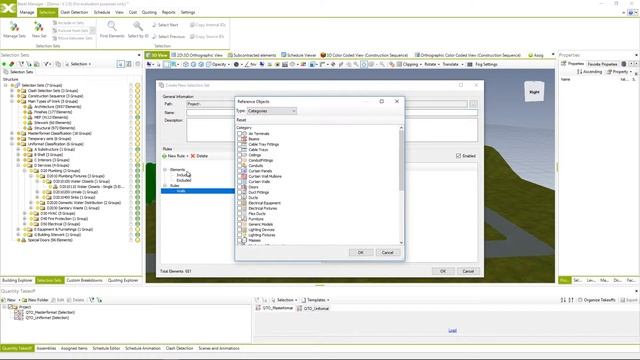This screenshot has width=640, height=360.
Task: Click the red eraser icon in Selection Sets toolbar
Action: 11,64
